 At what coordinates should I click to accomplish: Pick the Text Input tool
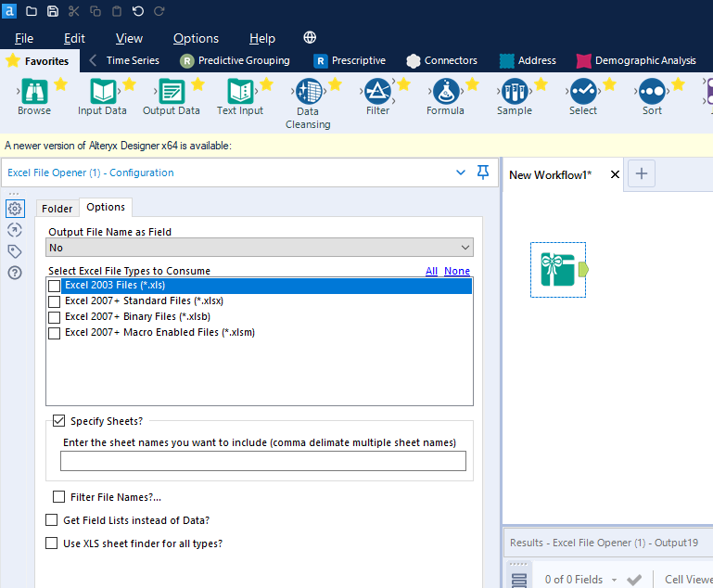[x=240, y=92]
